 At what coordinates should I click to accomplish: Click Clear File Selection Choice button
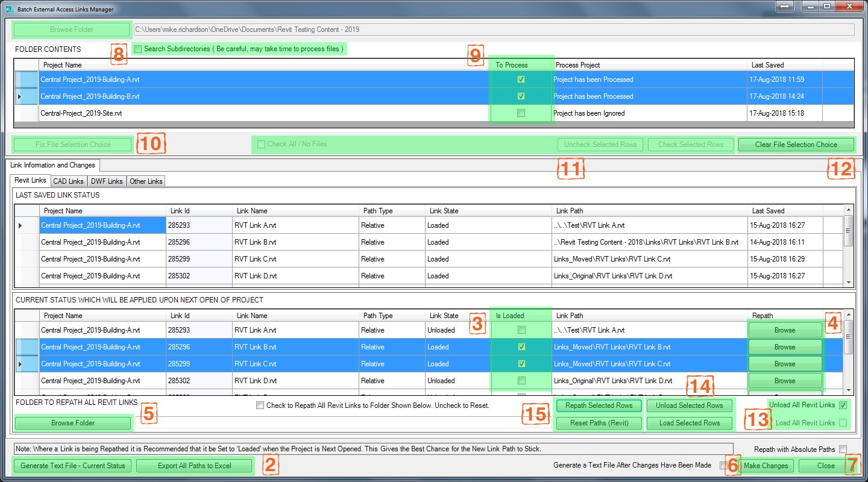tap(796, 145)
